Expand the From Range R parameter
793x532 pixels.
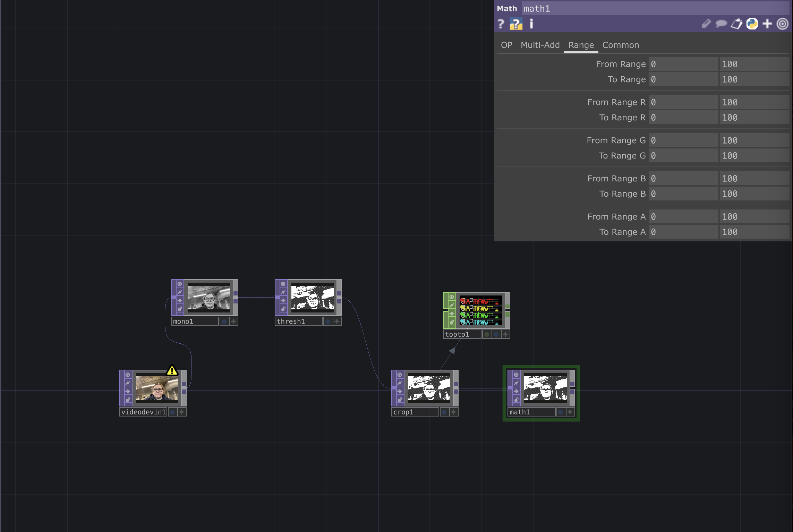click(616, 102)
